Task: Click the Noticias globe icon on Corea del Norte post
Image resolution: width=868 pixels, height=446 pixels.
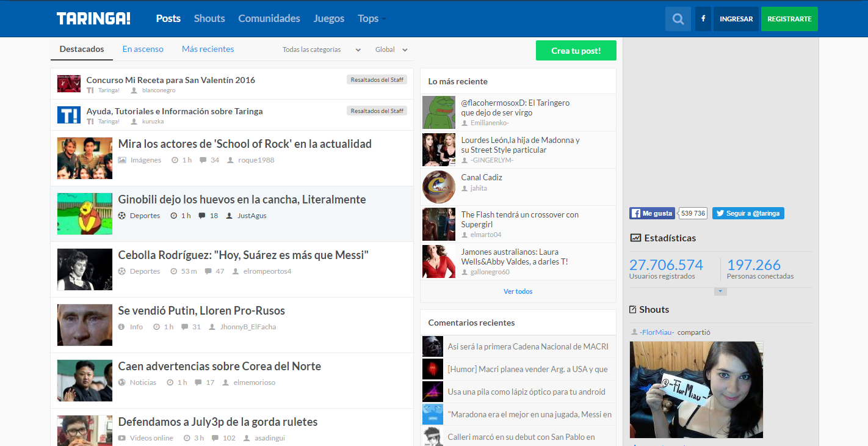Action: coord(122,382)
